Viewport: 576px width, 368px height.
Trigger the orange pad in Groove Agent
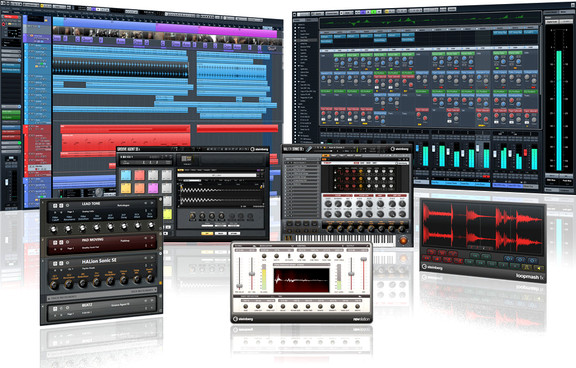pos(140,188)
